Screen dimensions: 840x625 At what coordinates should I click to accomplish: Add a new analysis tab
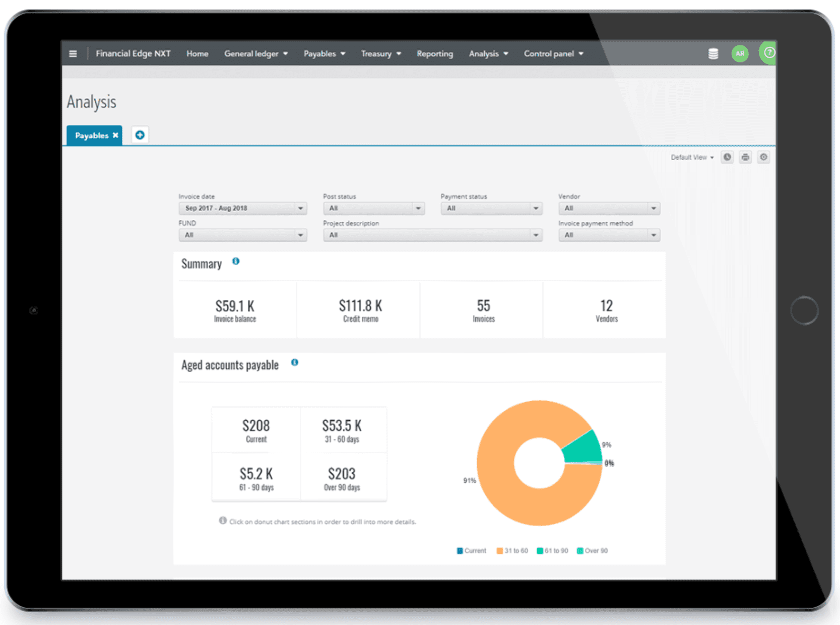(x=140, y=135)
